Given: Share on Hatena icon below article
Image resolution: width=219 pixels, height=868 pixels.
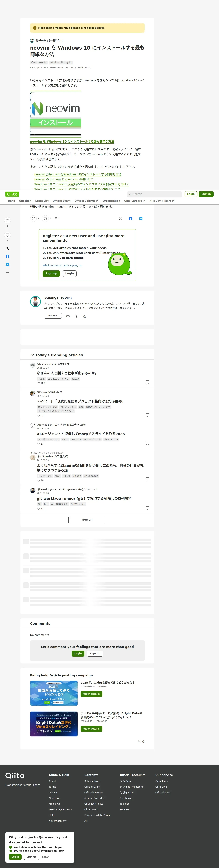Looking at the screenshot, I should click(141, 219).
